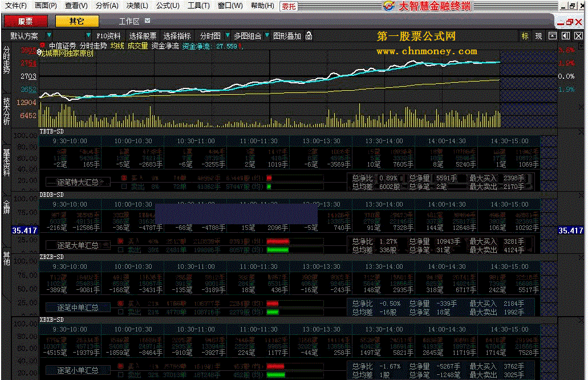Click the 选择股票 button
The image size is (588, 380).
pos(143,36)
